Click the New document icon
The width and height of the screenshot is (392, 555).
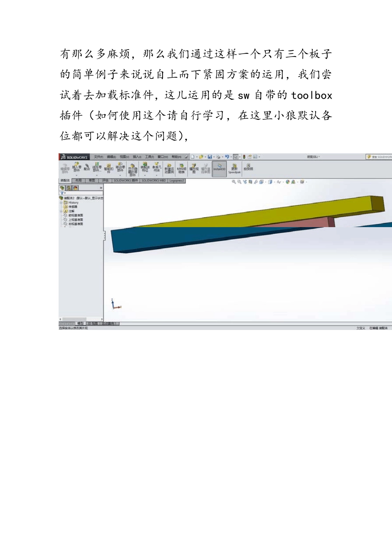pos(193,157)
